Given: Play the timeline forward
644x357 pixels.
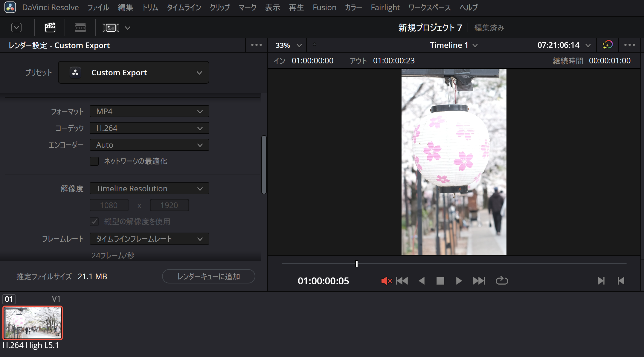Looking at the screenshot, I should [459, 281].
